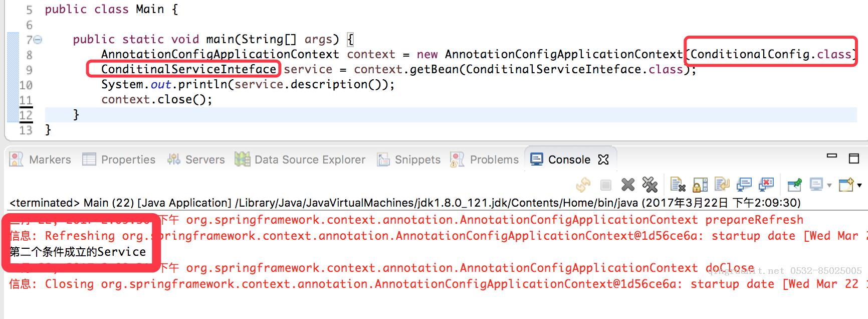Screen dimensions: 868x319
Task: Toggle the Word Wrap console icon
Action: (722, 185)
